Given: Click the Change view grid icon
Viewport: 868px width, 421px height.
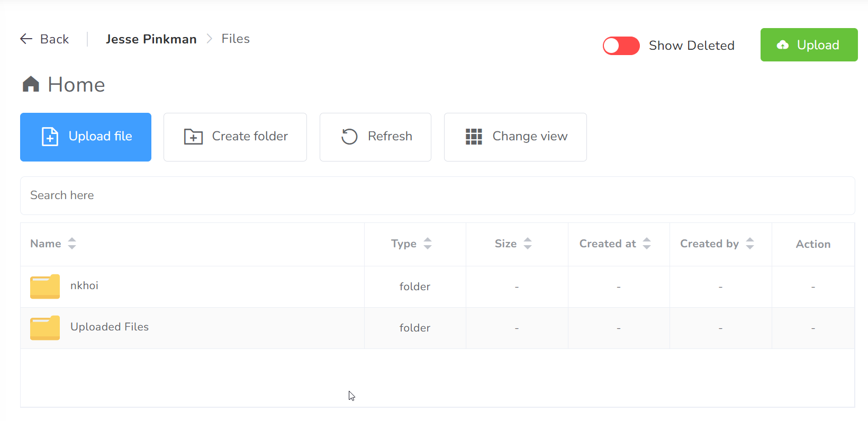Looking at the screenshot, I should [x=474, y=137].
